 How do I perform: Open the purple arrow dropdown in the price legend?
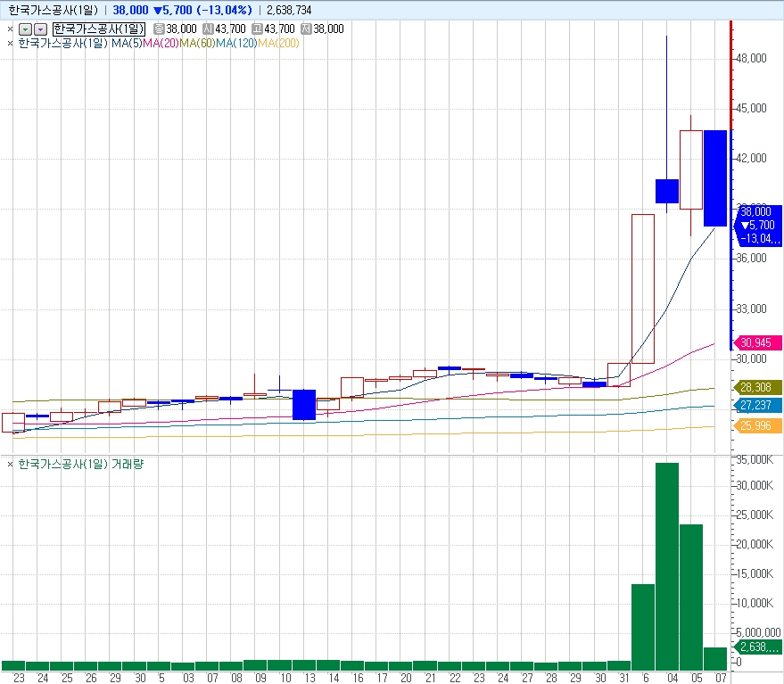tap(40, 29)
